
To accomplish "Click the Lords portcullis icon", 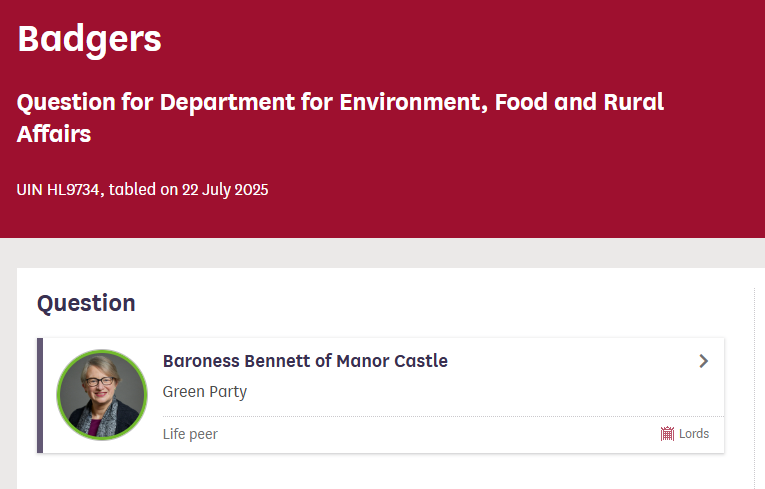I will click(x=667, y=434).
